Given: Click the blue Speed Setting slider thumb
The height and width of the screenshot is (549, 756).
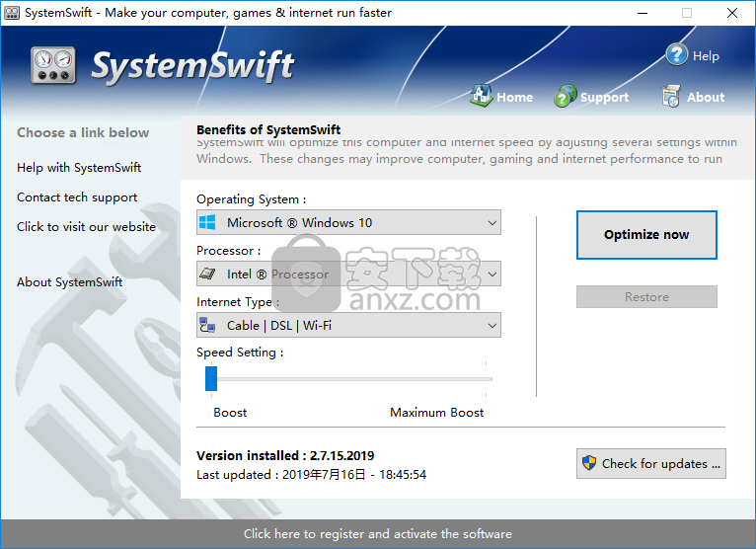Looking at the screenshot, I should click(211, 379).
